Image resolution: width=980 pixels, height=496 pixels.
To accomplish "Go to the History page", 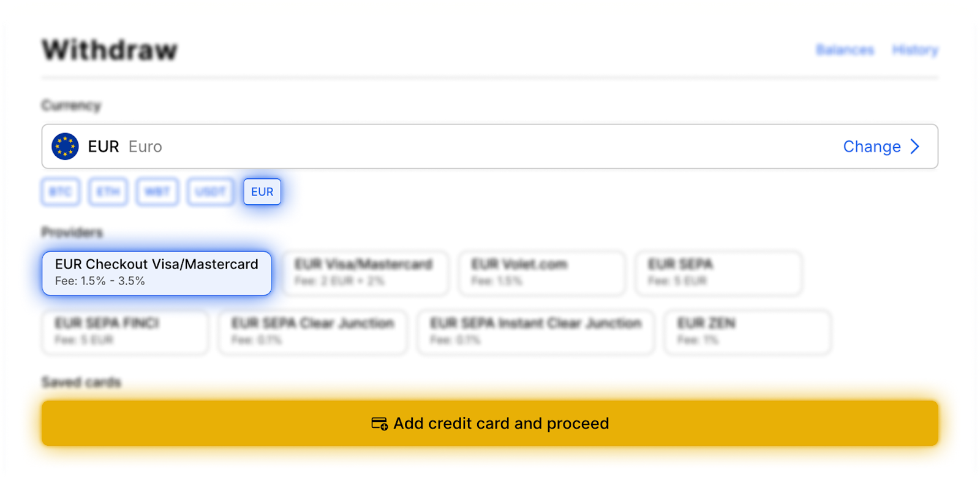I will (915, 50).
